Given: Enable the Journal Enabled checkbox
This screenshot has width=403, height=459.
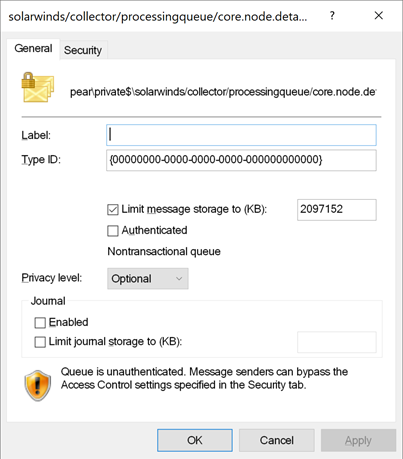Looking at the screenshot, I should point(40,323).
